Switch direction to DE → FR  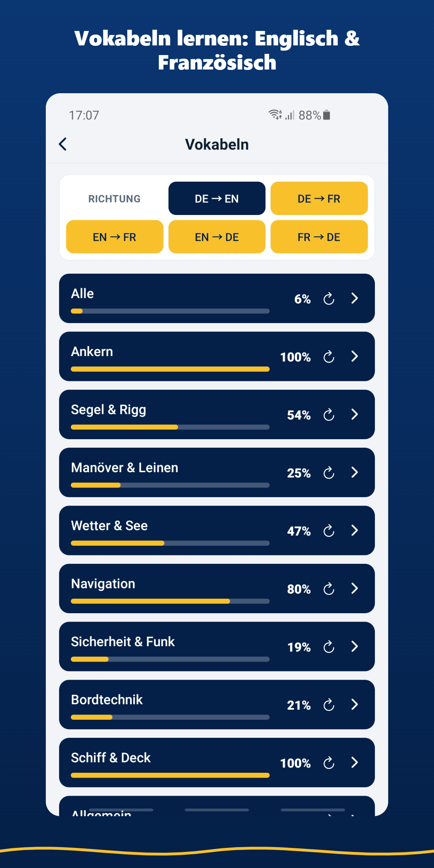319,199
